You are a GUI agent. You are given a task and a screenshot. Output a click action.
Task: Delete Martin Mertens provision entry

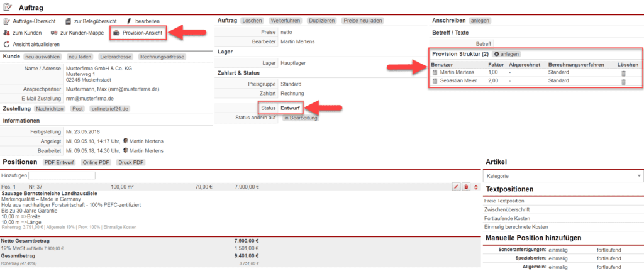(x=623, y=74)
